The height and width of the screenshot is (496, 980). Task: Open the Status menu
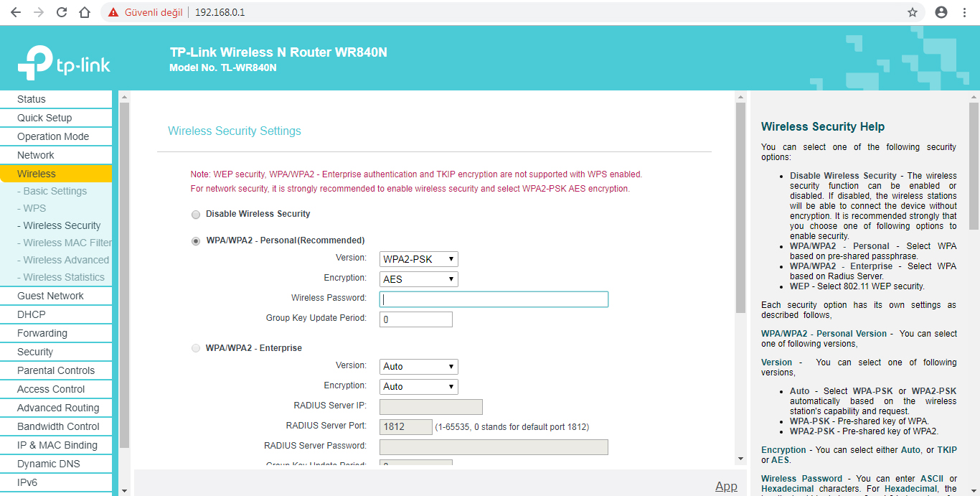click(56, 99)
